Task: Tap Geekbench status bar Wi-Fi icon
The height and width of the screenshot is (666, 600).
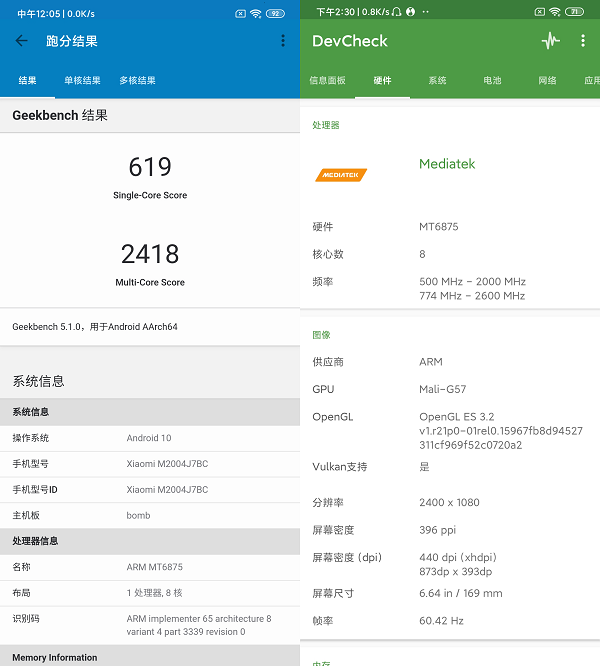Action: point(255,14)
